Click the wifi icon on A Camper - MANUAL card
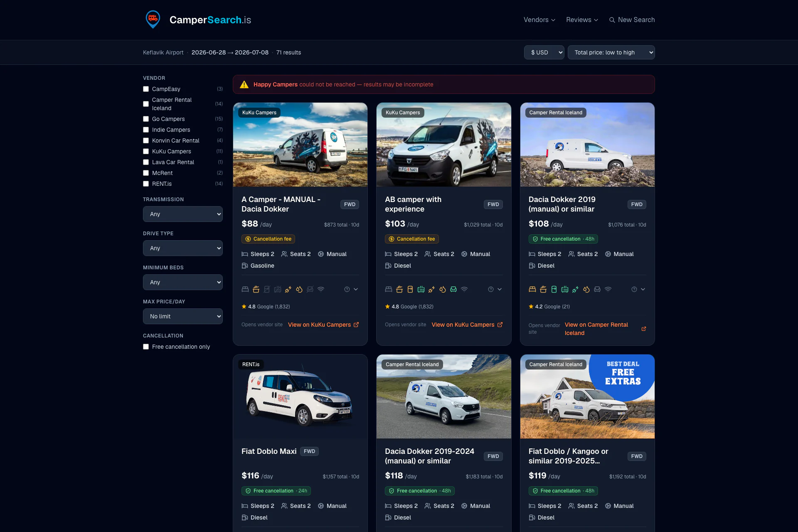798x532 pixels. click(x=321, y=289)
